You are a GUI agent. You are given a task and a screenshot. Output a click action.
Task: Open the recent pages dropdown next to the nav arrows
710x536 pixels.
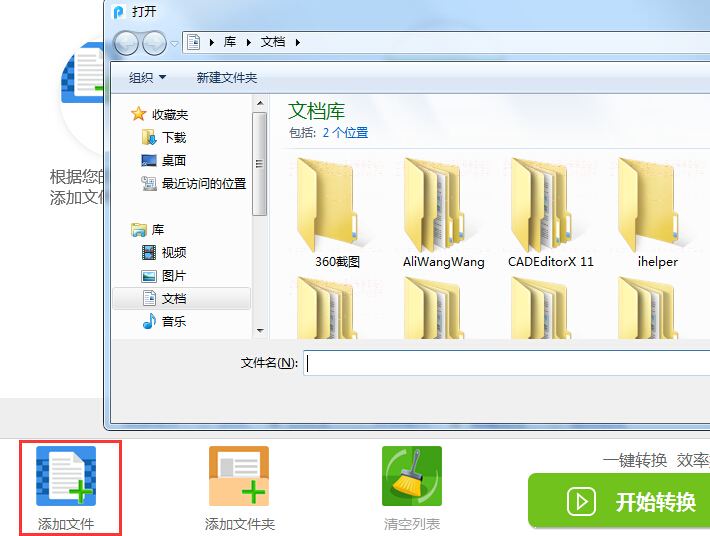174,44
